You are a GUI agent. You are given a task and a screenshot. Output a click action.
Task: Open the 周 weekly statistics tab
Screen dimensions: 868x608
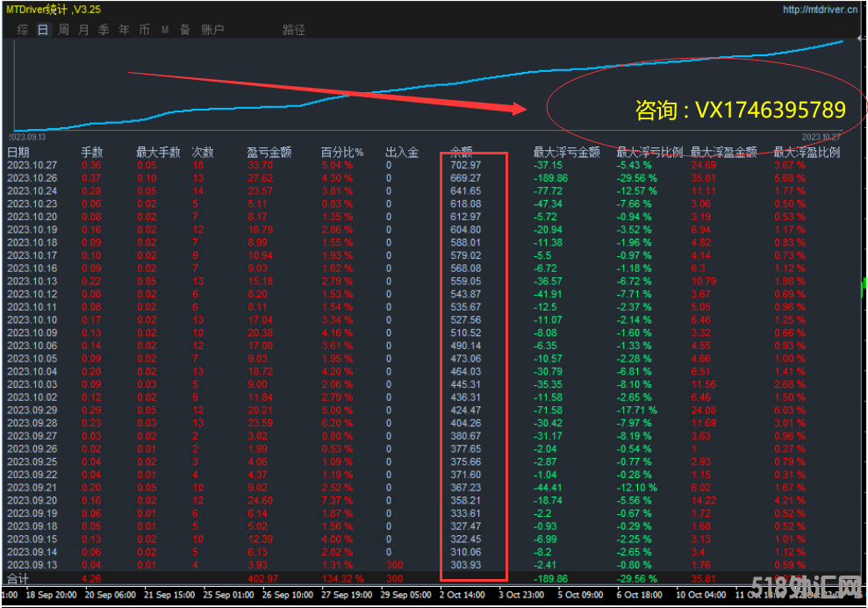pyautogui.click(x=63, y=30)
